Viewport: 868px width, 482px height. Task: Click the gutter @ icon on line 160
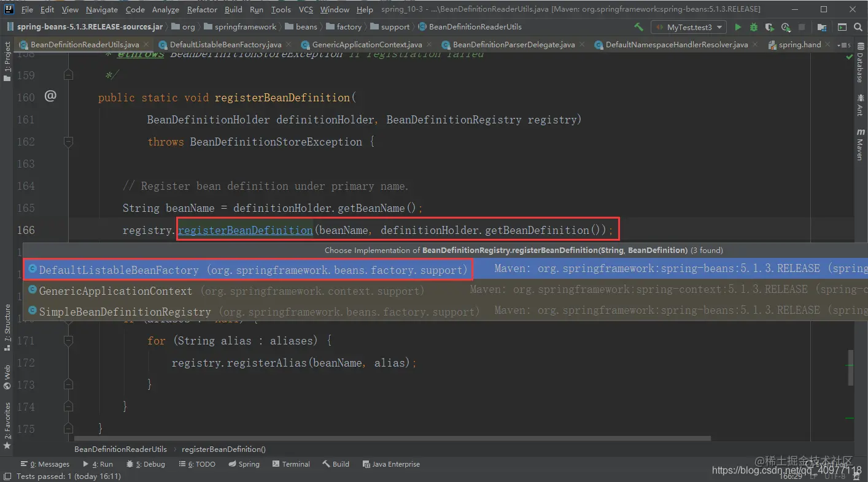(50, 96)
